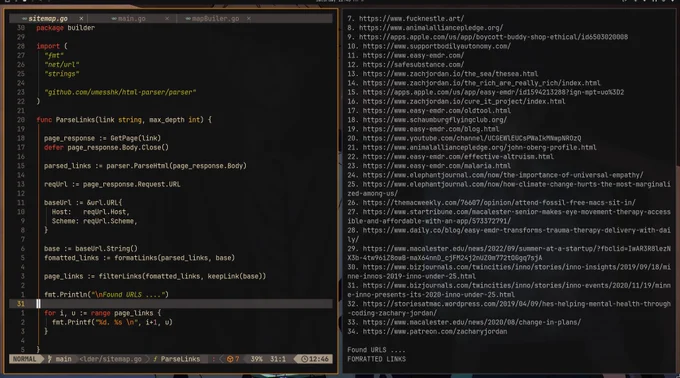The height and width of the screenshot is (378, 680).
Task: Click the "fmt" import string
Action: [x=54, y=55]
